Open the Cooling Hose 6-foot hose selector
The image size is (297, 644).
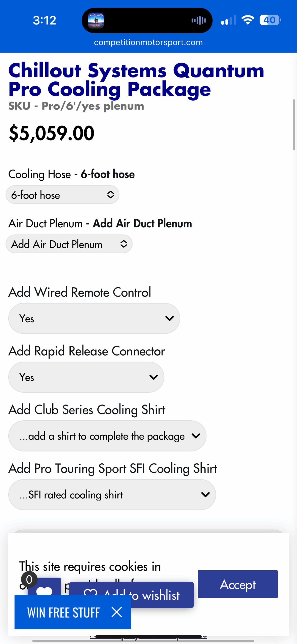tap(62, 195)
